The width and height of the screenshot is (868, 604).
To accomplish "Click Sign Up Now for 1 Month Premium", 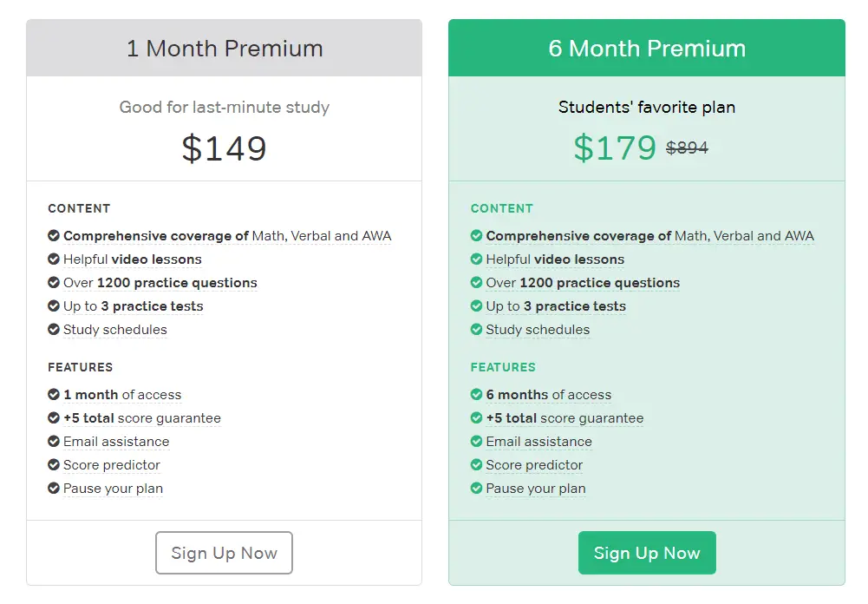I will coord(224,553).
